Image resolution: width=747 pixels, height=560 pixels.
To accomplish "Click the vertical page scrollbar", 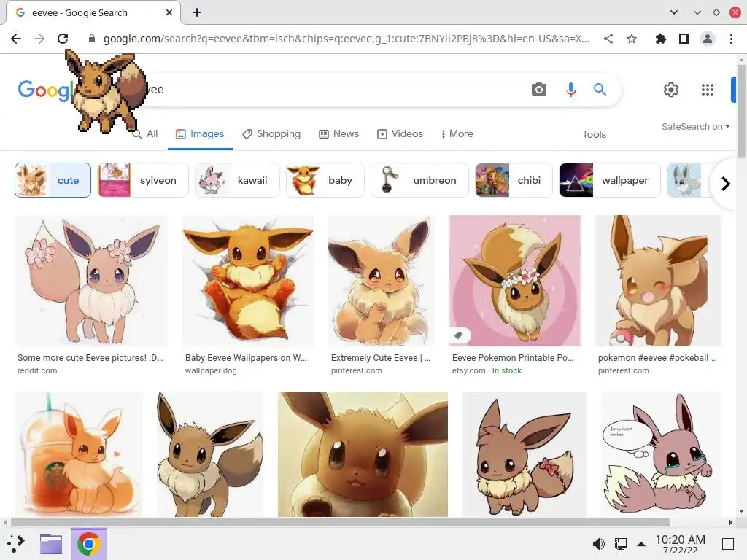I will [x=741, y=111].
